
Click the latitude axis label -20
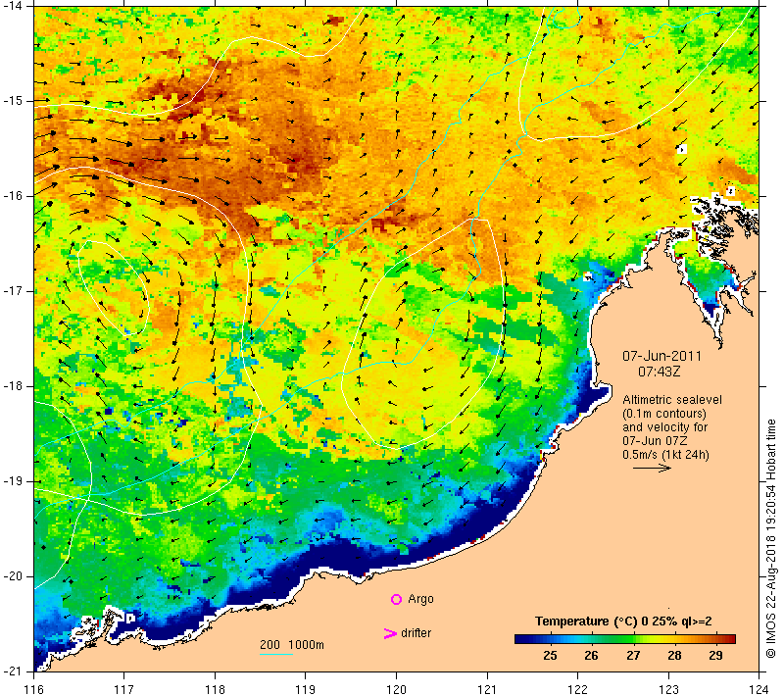(13, 576)
